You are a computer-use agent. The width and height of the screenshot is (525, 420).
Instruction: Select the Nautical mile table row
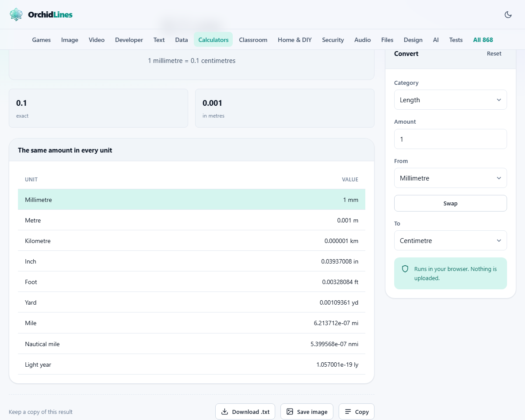pyautogui.click(x=192, y=344)
